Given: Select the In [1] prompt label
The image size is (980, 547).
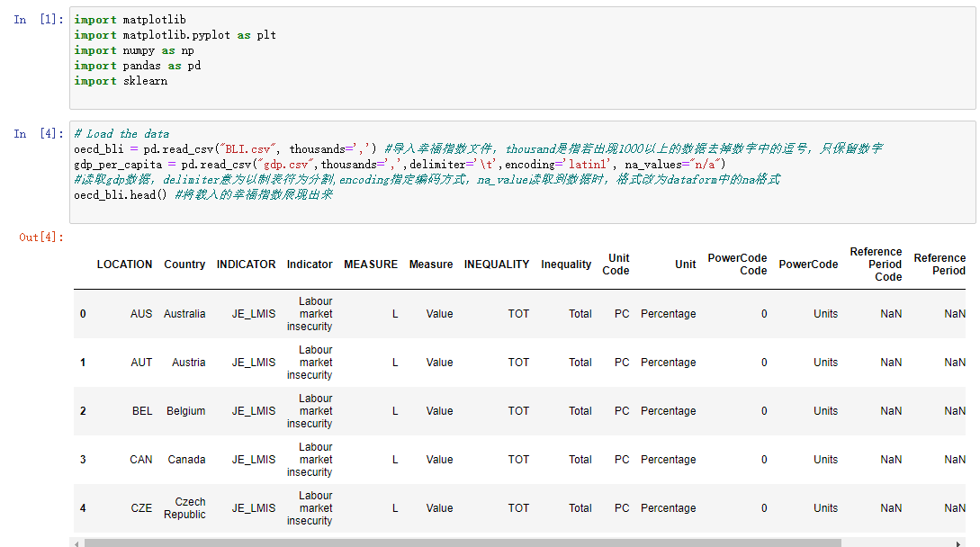Looking at the screenshot, I should [38, 20].
